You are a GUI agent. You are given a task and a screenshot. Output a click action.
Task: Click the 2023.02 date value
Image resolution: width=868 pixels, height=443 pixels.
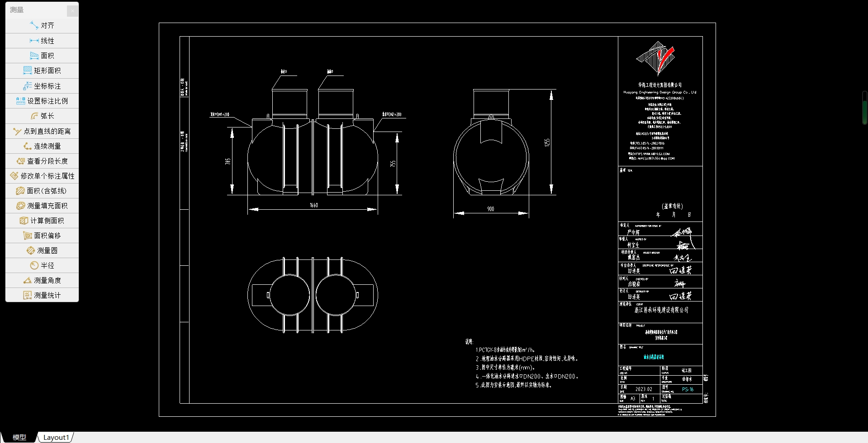(644, 389)
